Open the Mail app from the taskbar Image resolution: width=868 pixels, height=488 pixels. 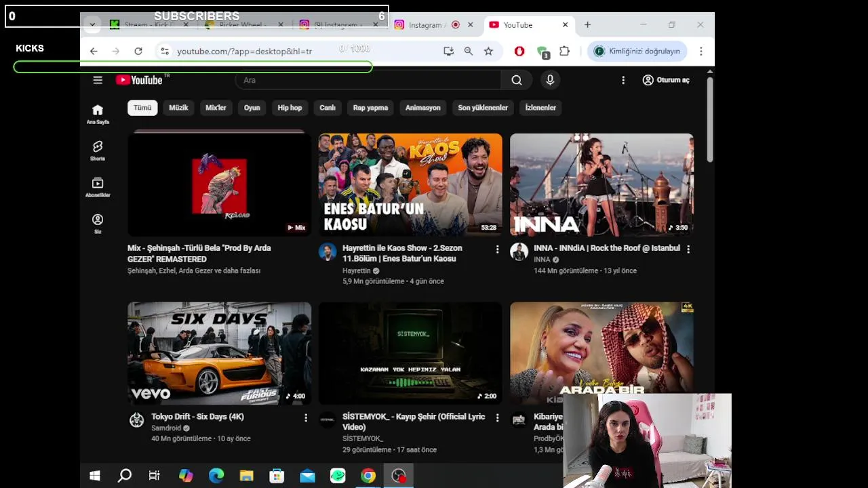[307, 476]
